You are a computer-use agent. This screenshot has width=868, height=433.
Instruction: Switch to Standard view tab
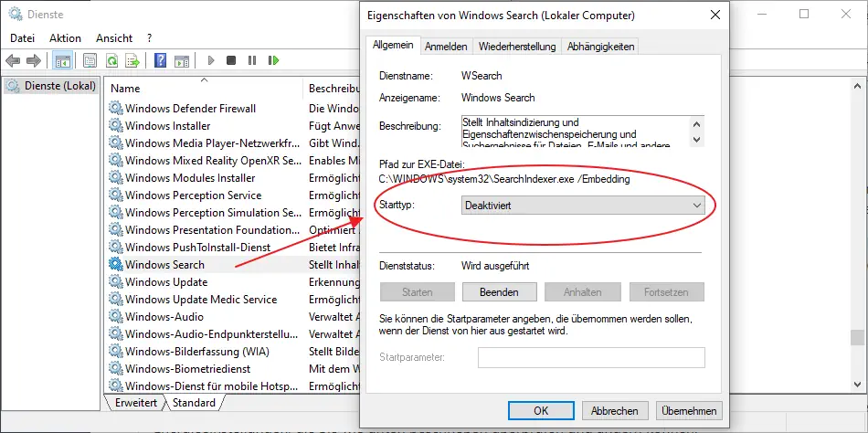tap(194, 403)
